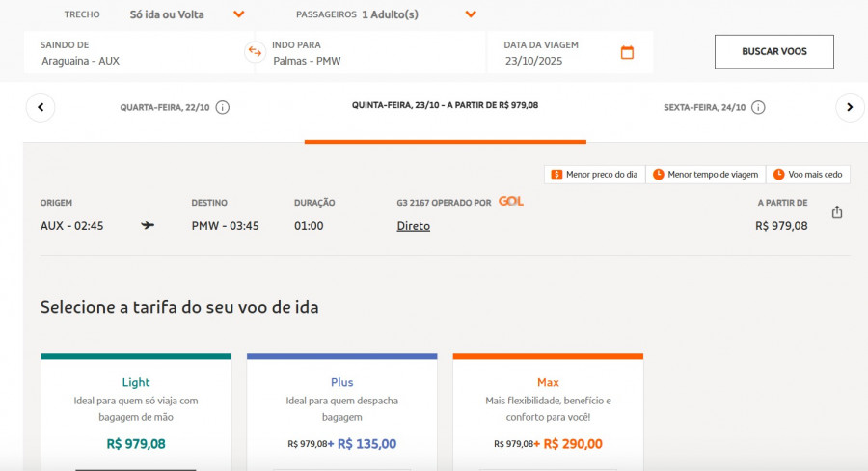
Task: Select Quarta-feira, 22/10 date tab
Action: [x=165, y=107]
